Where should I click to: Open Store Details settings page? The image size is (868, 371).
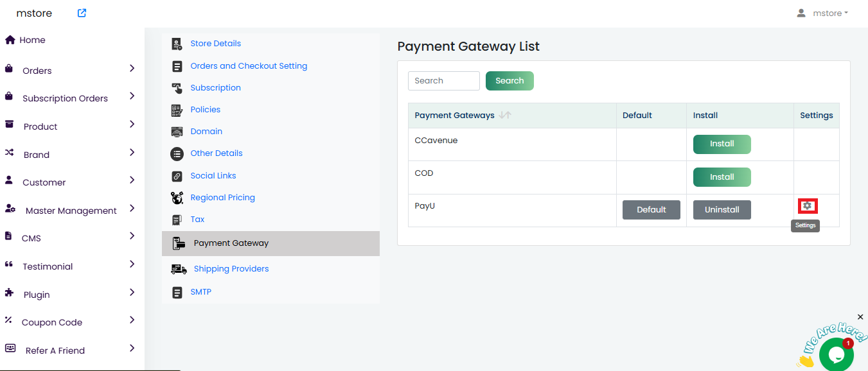point(215,44)
